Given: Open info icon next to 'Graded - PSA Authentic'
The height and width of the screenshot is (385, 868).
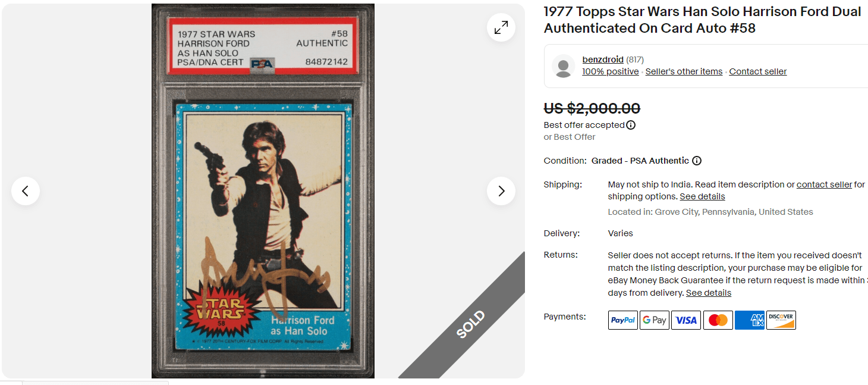Looking at the screenshot, I should coord(697,161).
